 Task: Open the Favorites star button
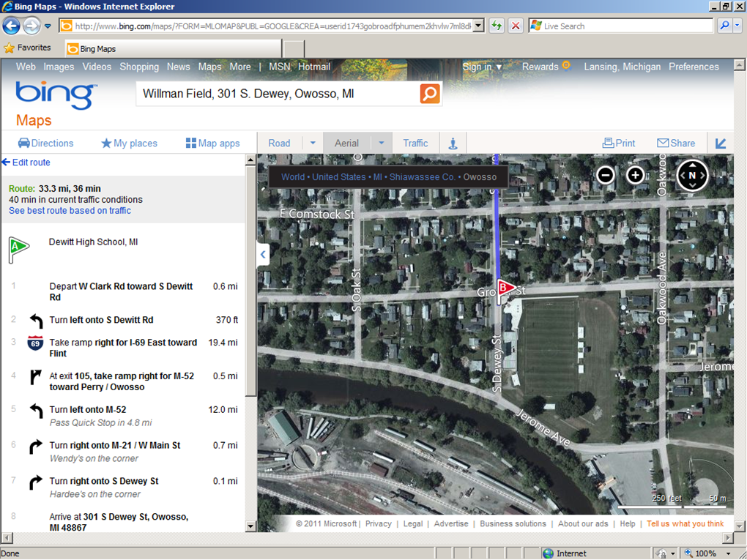pyautogui.click(x=27, y=48)
